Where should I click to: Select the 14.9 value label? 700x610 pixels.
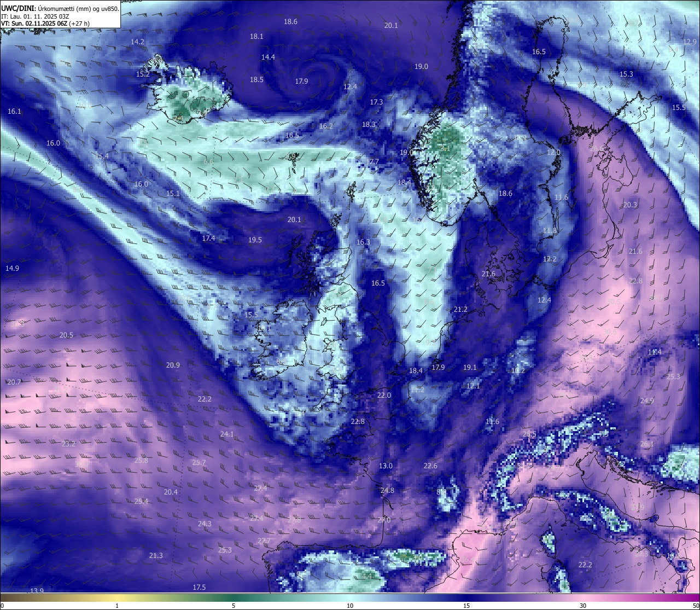tap(12, 268)
